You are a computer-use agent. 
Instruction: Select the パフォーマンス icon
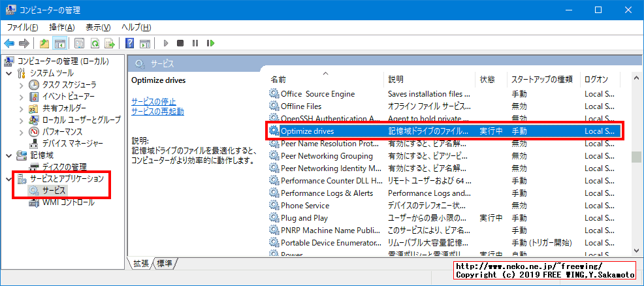(34, 132)
